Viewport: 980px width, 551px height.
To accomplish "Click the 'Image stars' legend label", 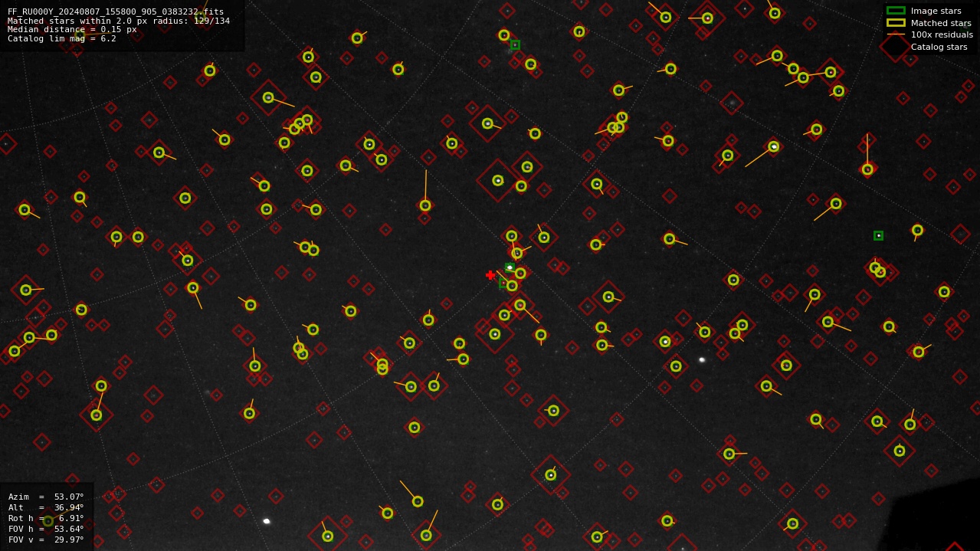I will coord(936,11).
